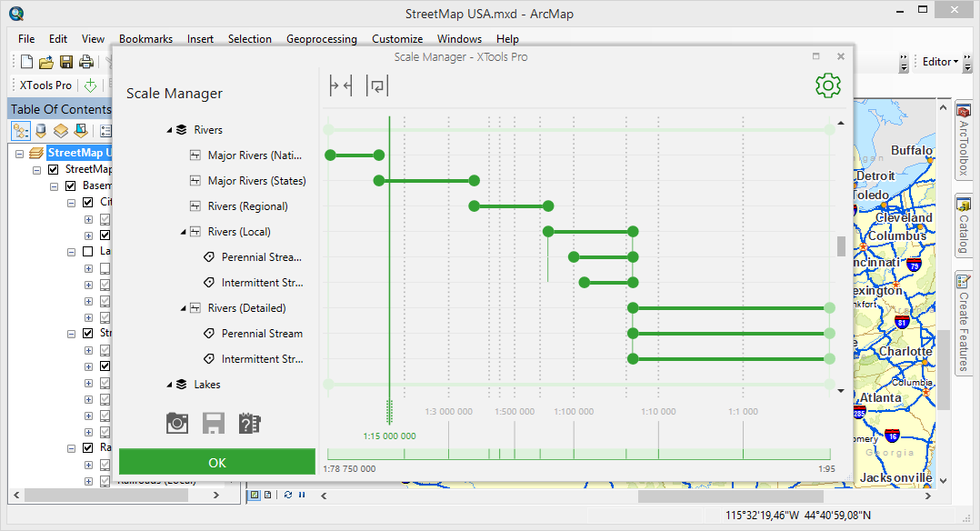Collapse the StreetMap U data frame in TOC
Screen dimensions: 980x531
[19, 154]
